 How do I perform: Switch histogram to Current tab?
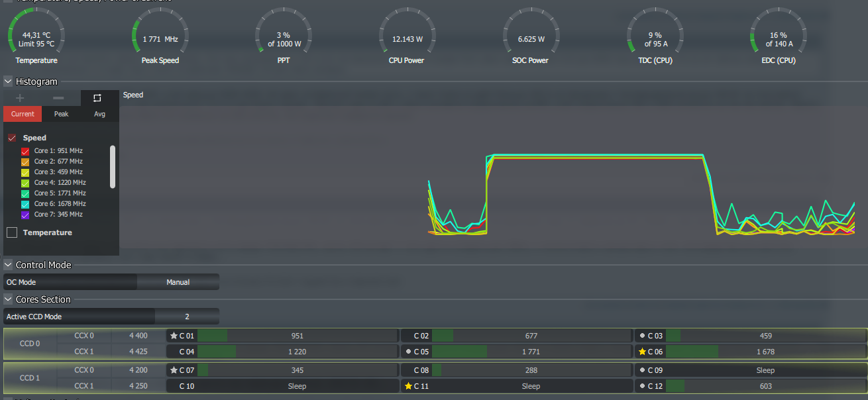click(23, 114)
